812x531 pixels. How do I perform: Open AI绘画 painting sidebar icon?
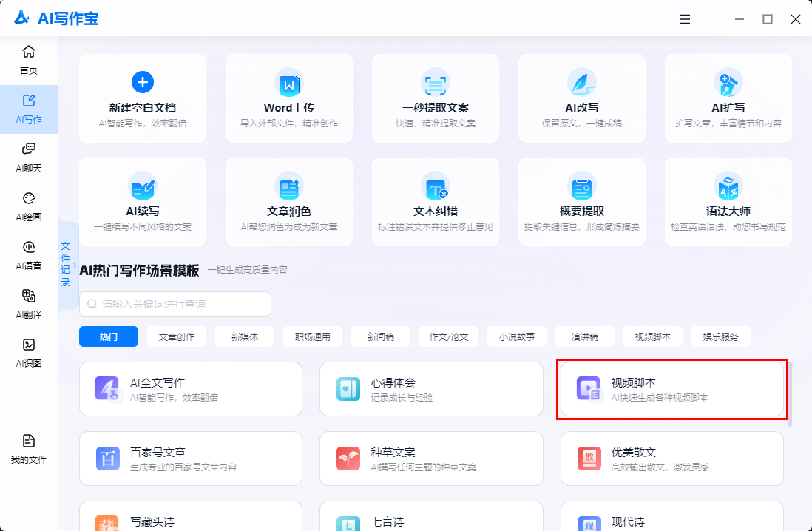click(29, 206)
